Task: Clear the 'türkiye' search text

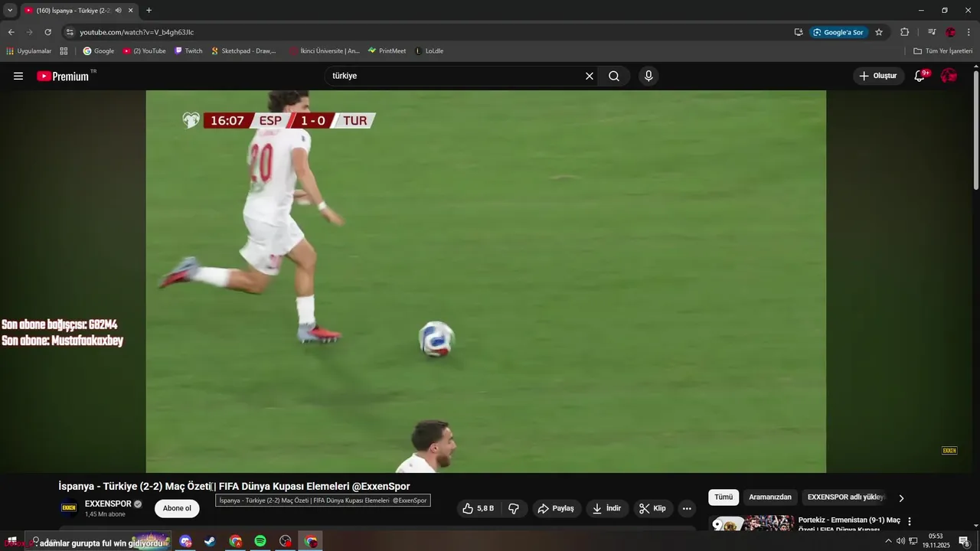Action: [590, 76]
